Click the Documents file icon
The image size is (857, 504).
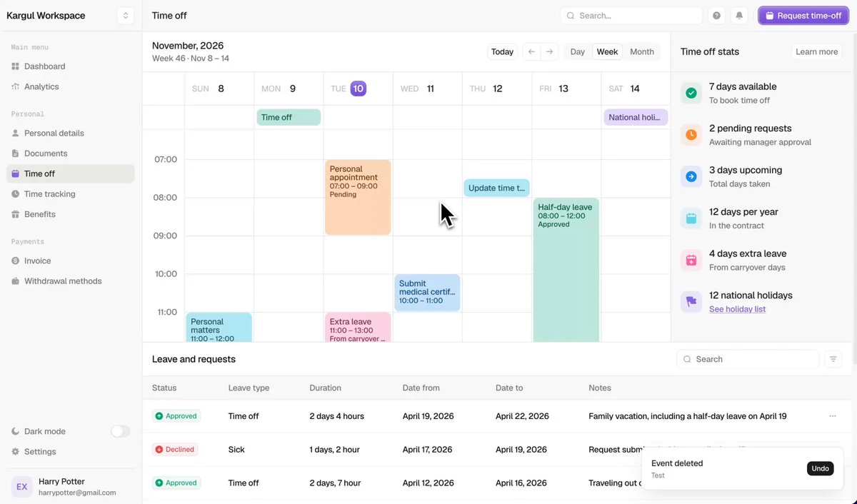tap(16, 153)
